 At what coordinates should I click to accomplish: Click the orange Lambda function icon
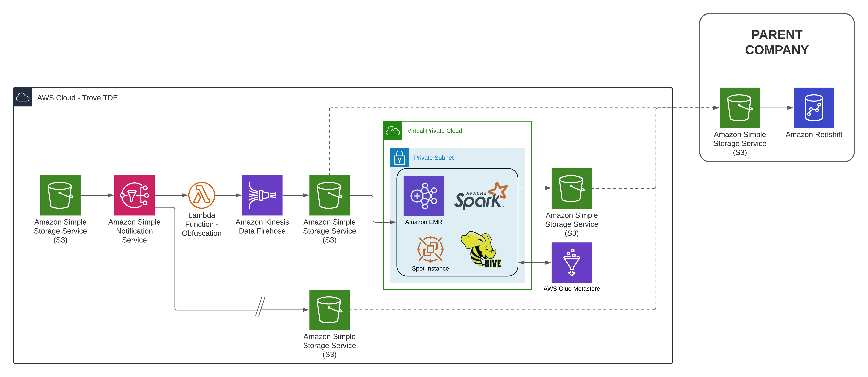point(201,195)
